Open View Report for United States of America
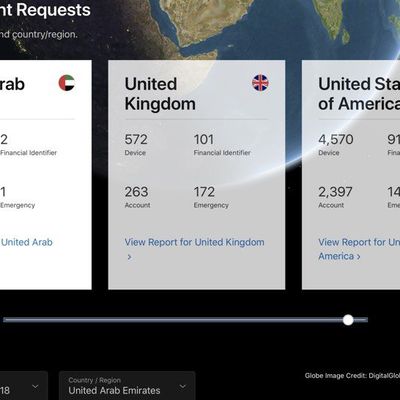The image size is (400, 400). click(359, 249)
